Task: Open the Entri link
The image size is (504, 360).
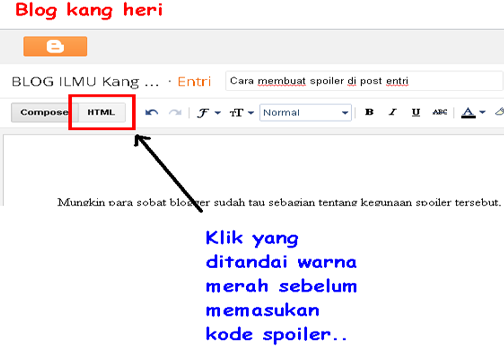Action: [x=194, y=82]
